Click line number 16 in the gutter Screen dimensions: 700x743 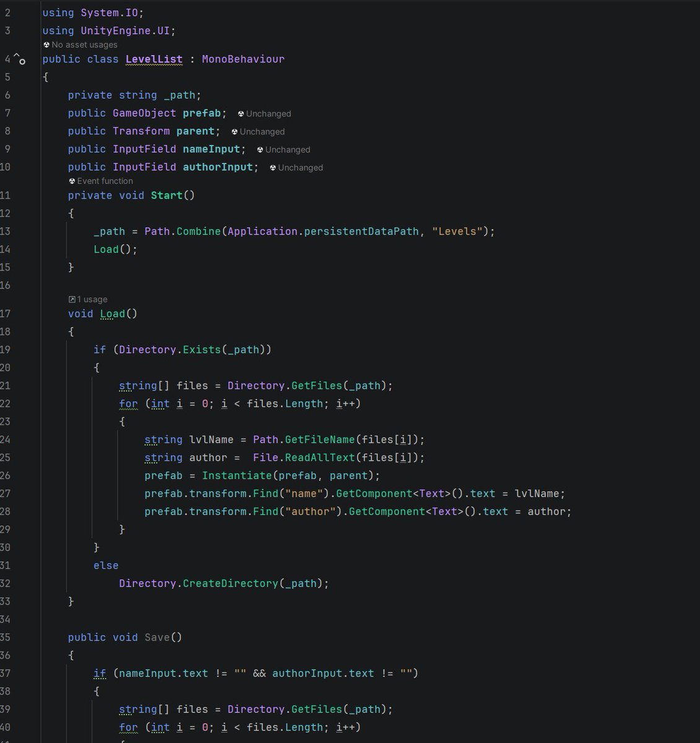pos(5,285)
